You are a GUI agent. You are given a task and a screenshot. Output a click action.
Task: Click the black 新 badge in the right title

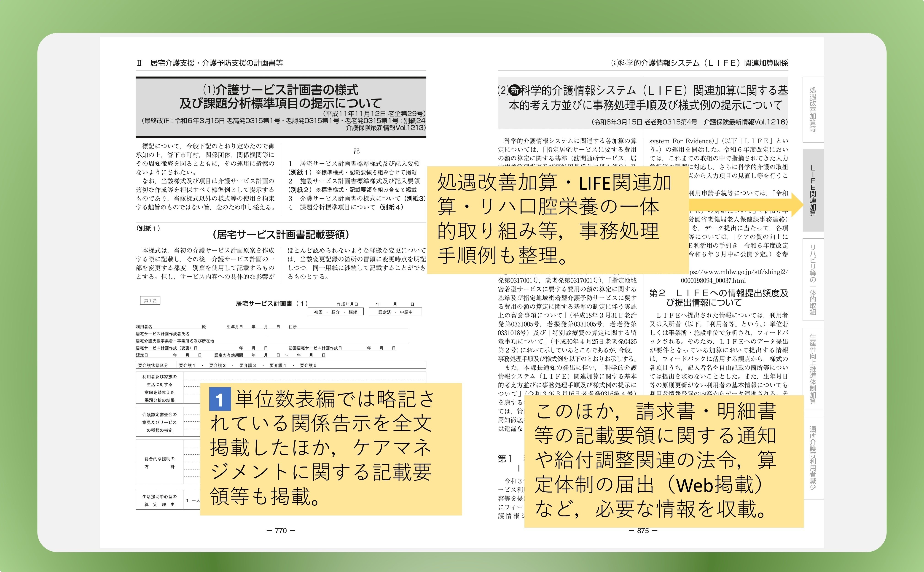pos(515,90)
